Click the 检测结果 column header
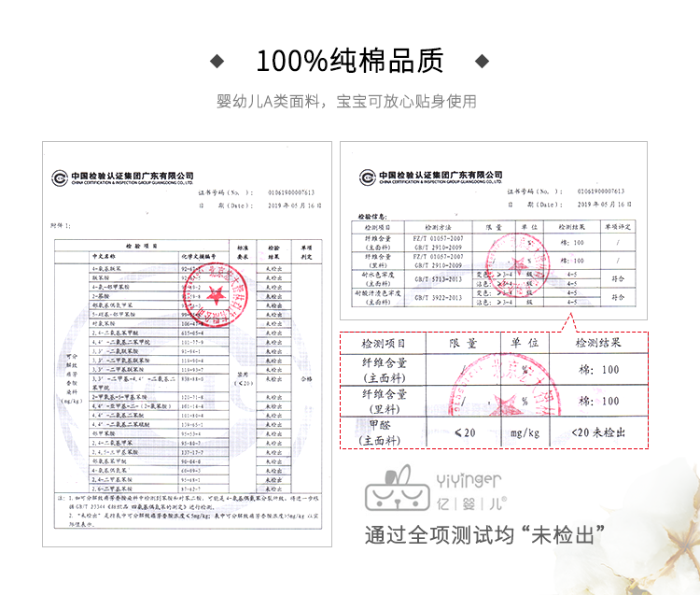Screen dimensions: 700x595 pyautogui.click(x=596, y=344)
